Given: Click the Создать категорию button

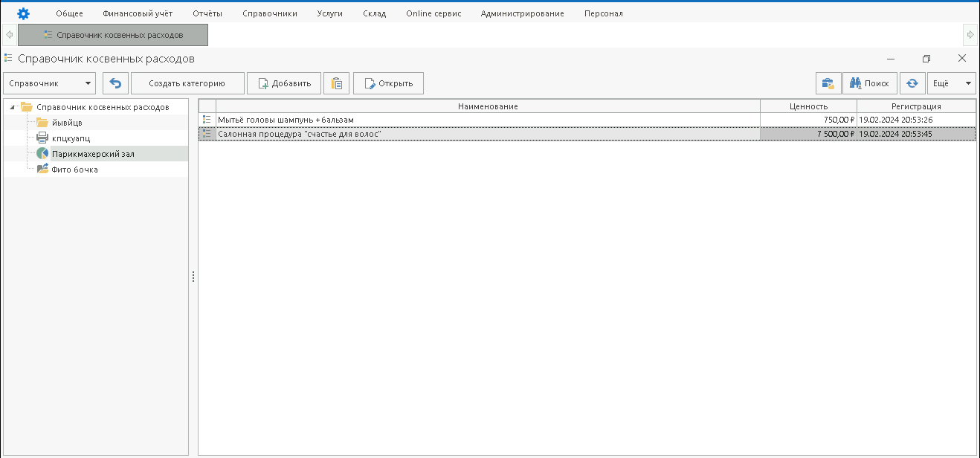Looking at the screenshot, I should click(187, 83).
